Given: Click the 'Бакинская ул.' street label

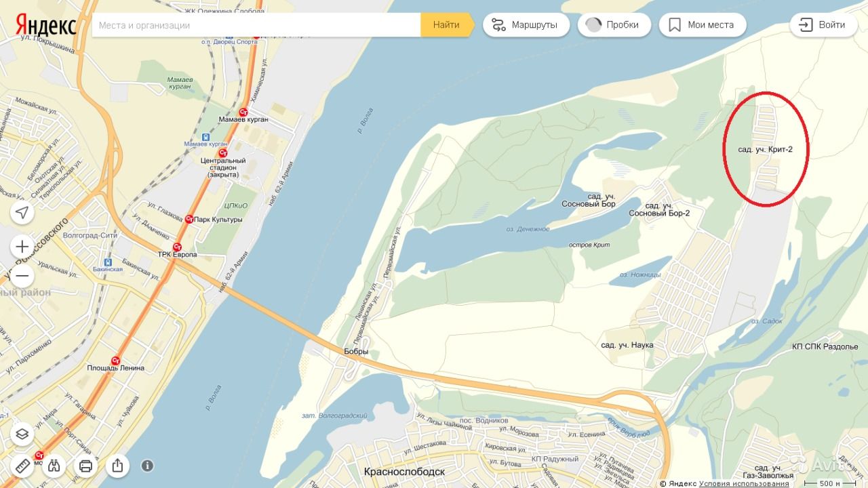Looking at the screenshot, I should [x=140, y=269].
